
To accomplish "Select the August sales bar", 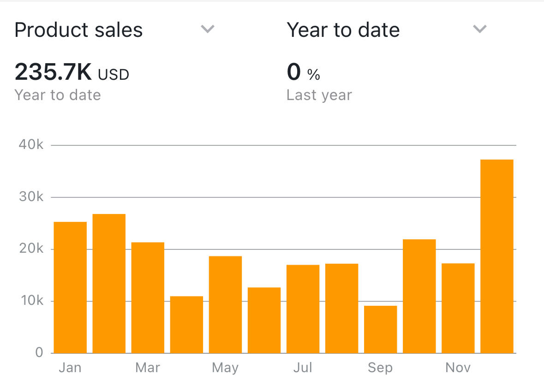I will pos(341,308).
